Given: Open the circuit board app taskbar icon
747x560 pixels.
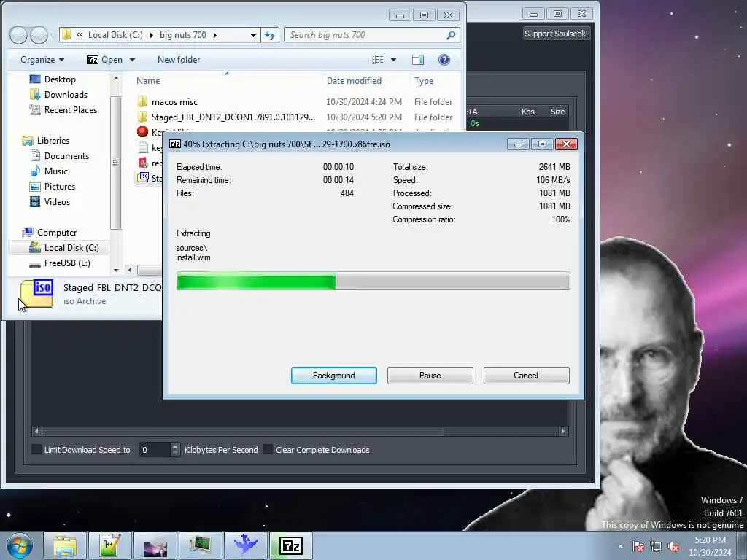Looking at the screenshot, I should [x=201, y=545].
